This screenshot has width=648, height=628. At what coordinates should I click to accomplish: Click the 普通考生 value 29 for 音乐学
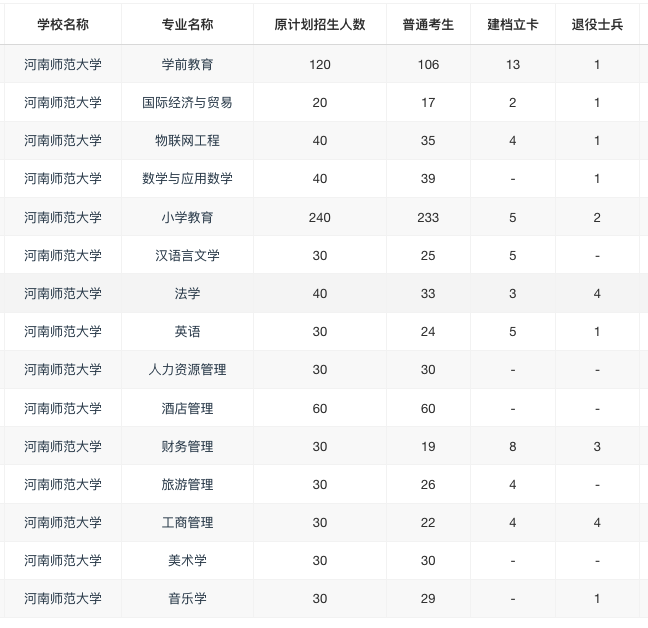coord(428,598)
